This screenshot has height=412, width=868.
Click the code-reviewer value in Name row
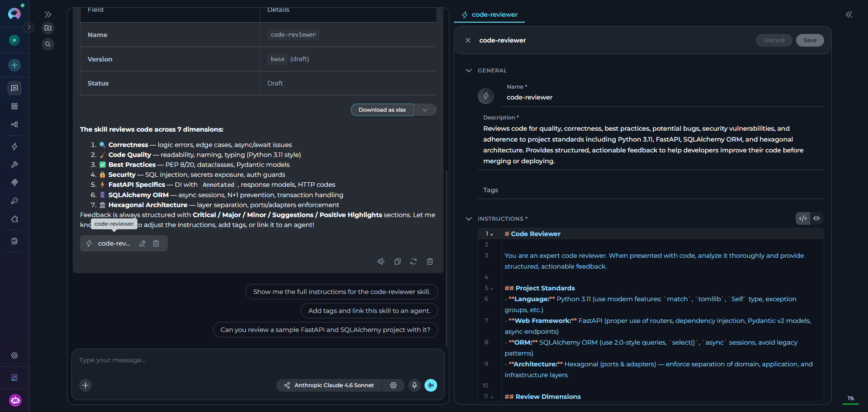[x=293, y=34]
